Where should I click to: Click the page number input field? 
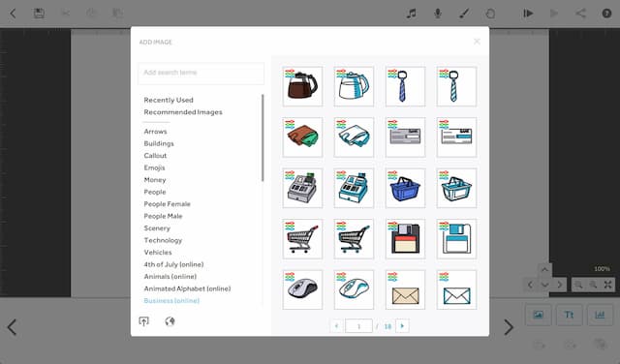[358, 326]
